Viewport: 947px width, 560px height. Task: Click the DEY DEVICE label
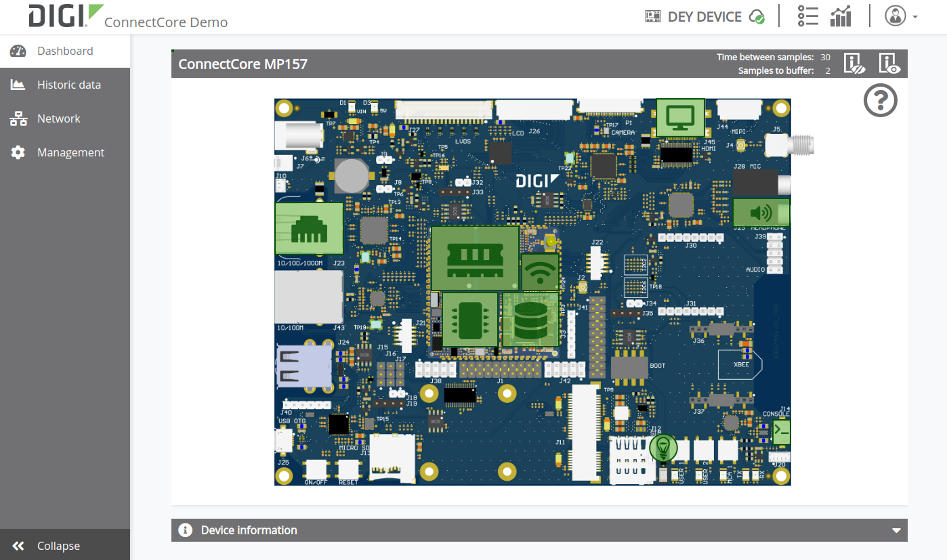[704, 17]
